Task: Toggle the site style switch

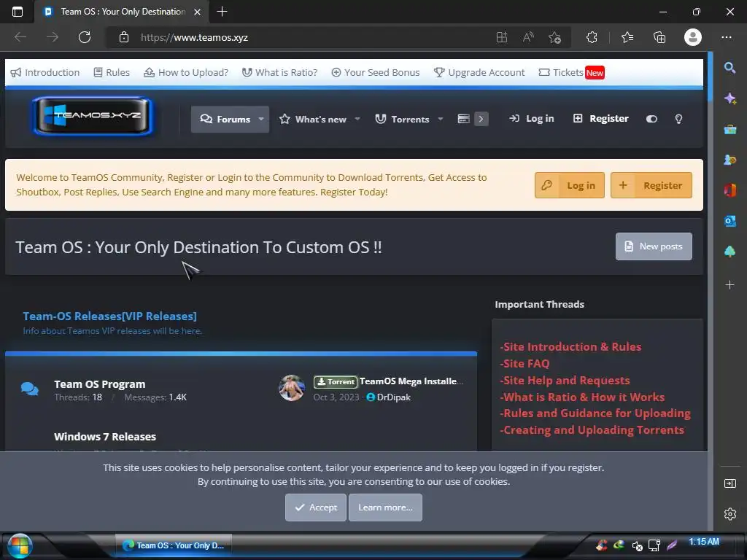Action: [651, 119]
